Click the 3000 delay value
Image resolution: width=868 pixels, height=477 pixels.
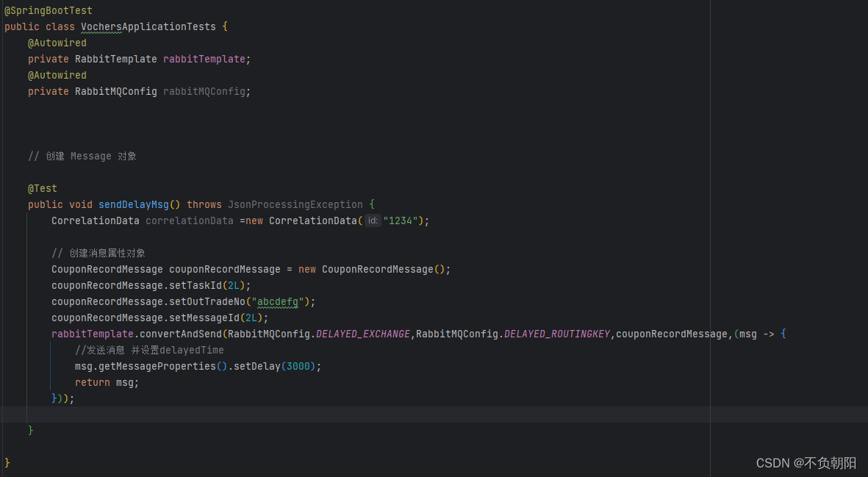(298, 366)
